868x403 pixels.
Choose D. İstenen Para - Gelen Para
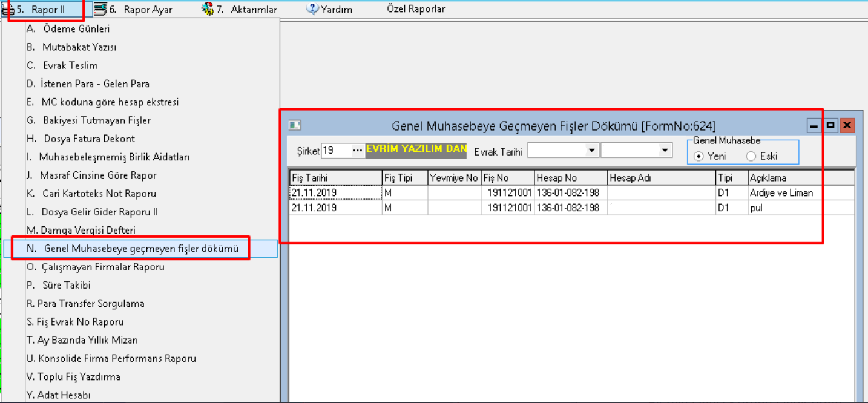[140, 84]
